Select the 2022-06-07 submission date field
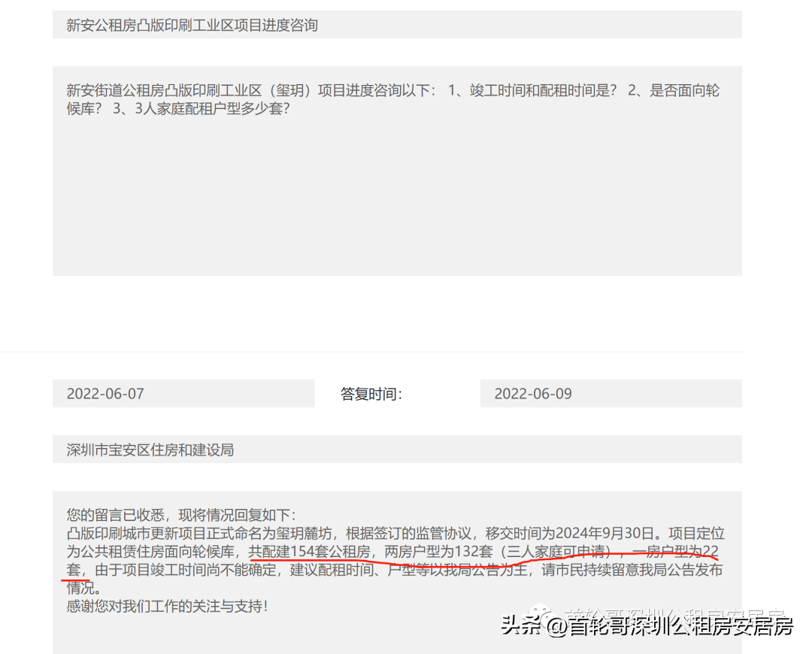The height and width of the screenshot is (654, 812). 183,394
